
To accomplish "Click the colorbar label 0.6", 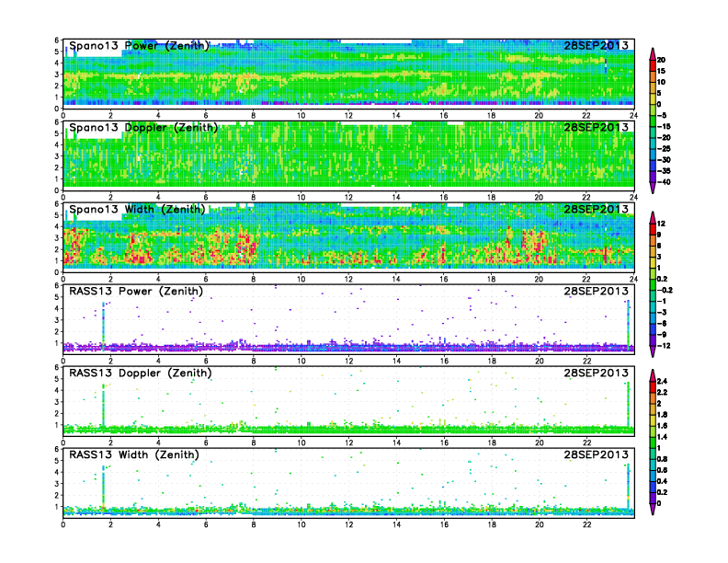I will point(662,471).
